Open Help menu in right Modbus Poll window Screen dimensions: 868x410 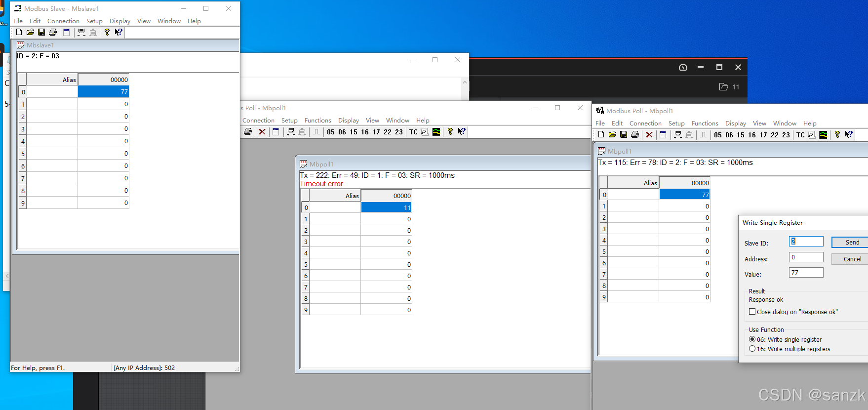[810, 123]
